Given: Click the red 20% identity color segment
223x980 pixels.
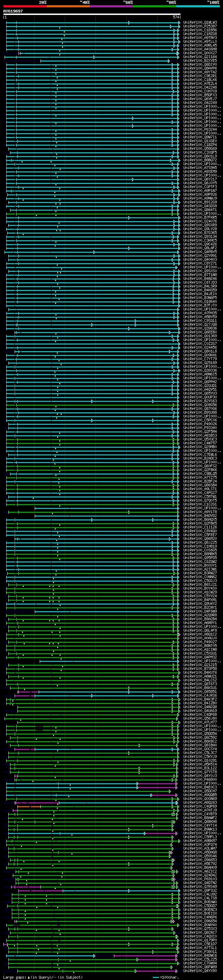Looking at the screenshot, I should tap(25, 6).
